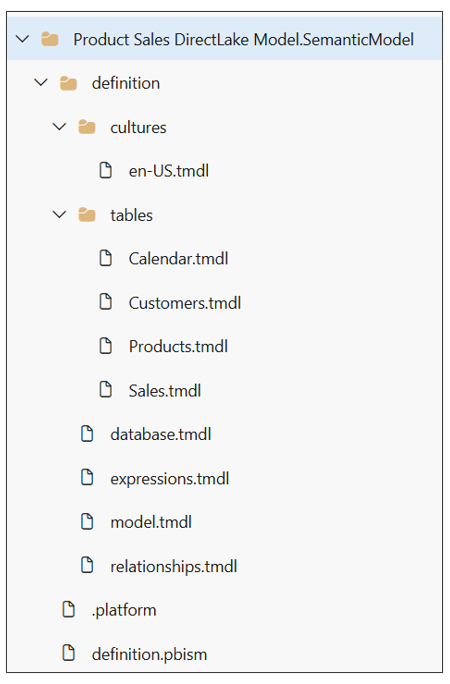Collapse the definition folder chevron
The width and height of the screenshot is (450, 684).
[41, 82]
